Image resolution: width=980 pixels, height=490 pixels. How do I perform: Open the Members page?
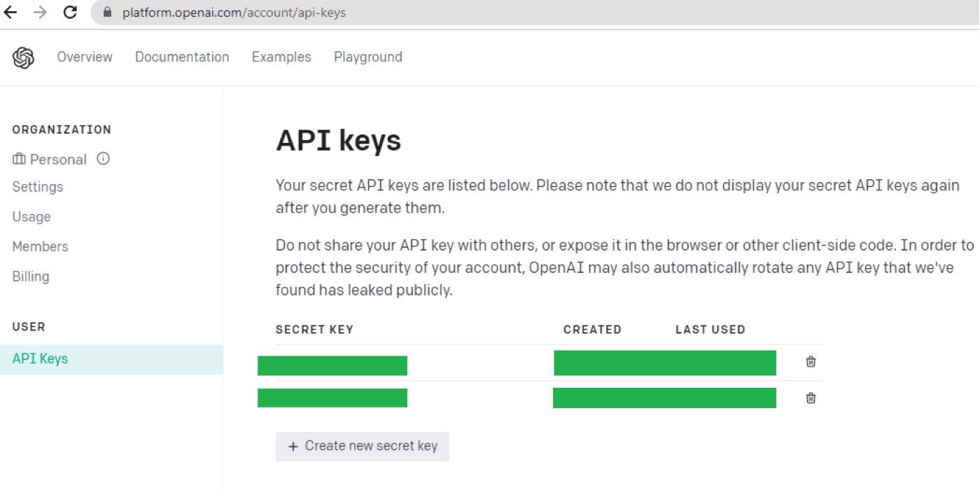click(40, 246)
